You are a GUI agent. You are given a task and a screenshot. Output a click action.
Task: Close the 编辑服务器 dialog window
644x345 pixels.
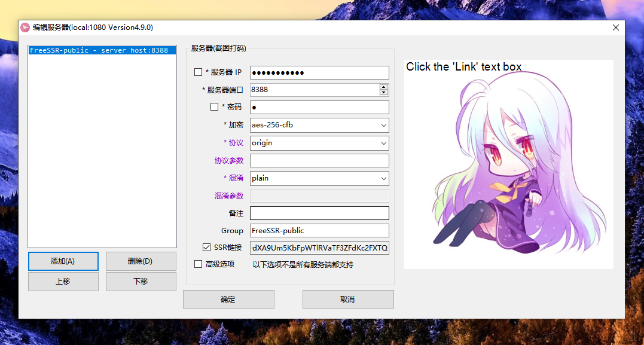616,28
